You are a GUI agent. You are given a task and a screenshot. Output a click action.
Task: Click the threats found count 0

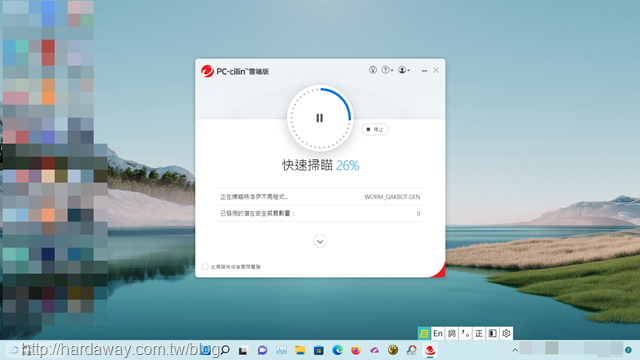tap(418, 213)
